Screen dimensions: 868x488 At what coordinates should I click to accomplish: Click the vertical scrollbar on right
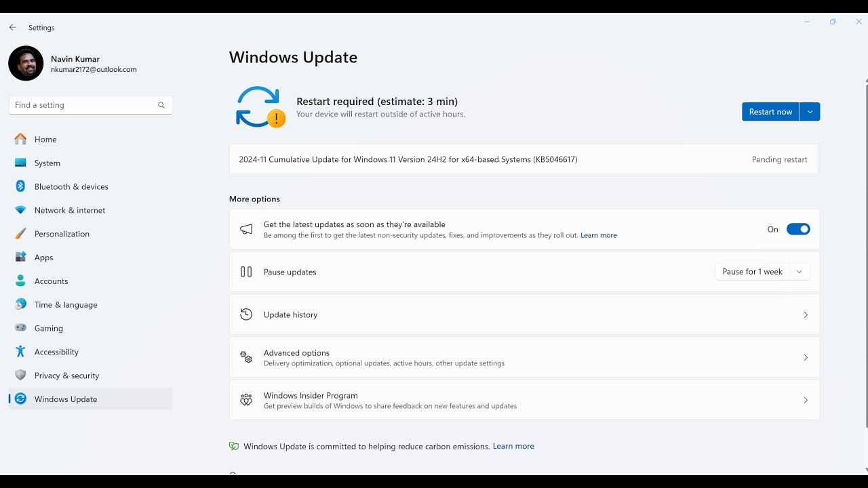tap(866, 254)
